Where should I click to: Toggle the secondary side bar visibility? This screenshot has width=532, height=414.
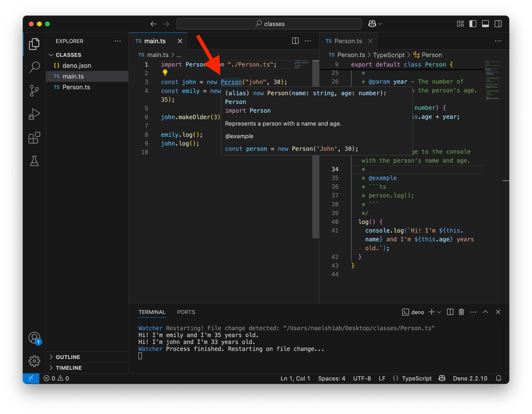(498, 24)
